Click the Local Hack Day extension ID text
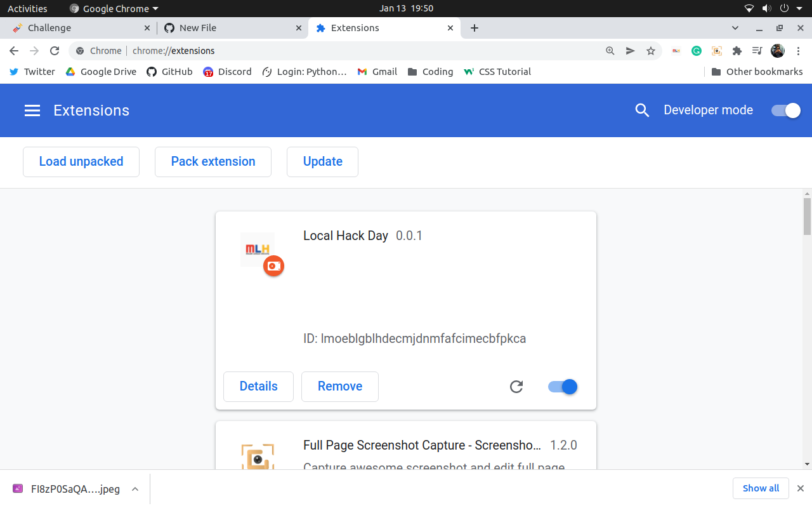The height and width of the screenshot is (508, 812). click(x=415, y=338)
